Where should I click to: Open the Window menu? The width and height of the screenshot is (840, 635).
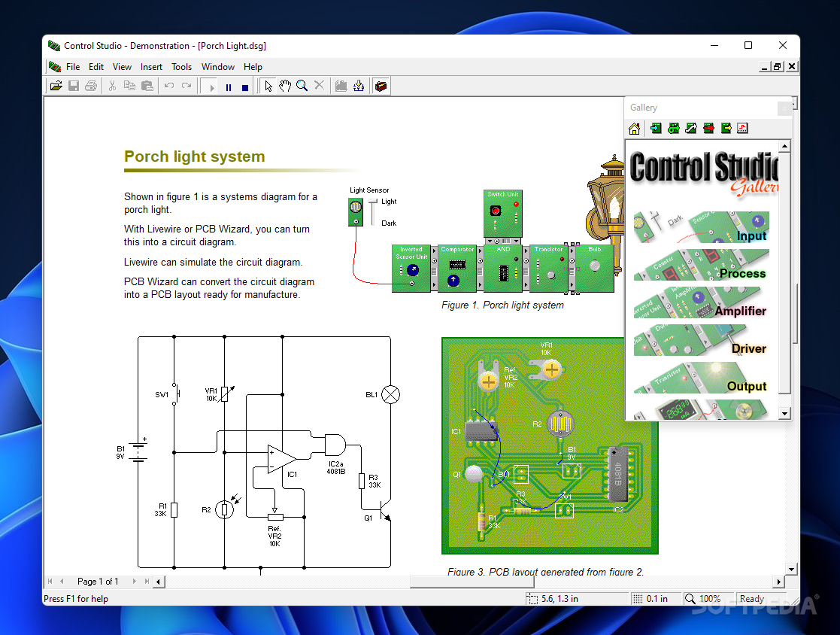[x=218, y=67]
